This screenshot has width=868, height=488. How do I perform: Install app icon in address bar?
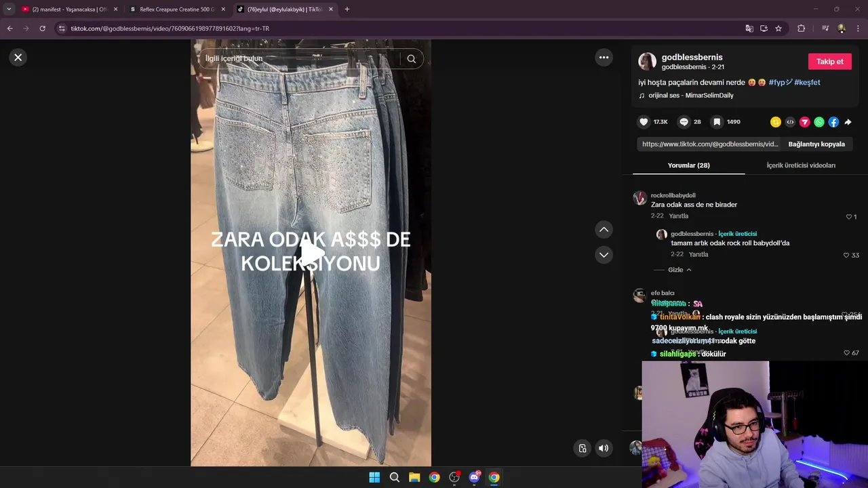click(764, 28)
